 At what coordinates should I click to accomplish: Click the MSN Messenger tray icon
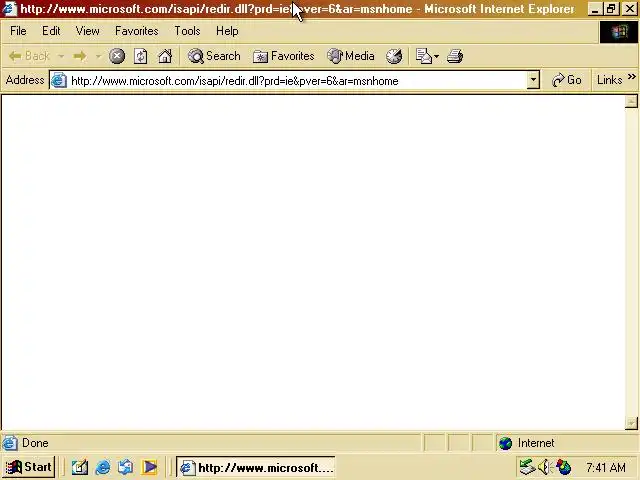563,467
